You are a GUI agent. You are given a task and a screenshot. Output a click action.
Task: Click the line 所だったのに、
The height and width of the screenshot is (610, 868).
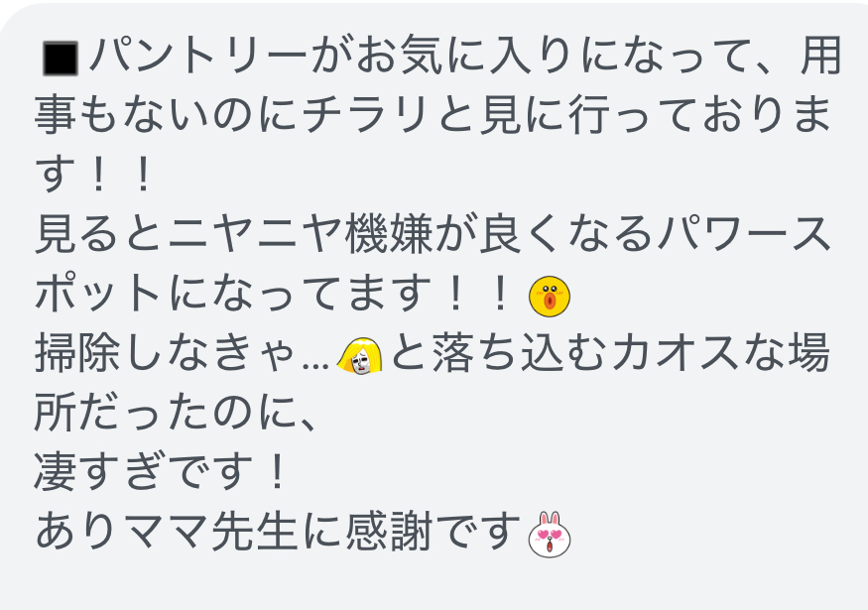[x=178, y=413]
